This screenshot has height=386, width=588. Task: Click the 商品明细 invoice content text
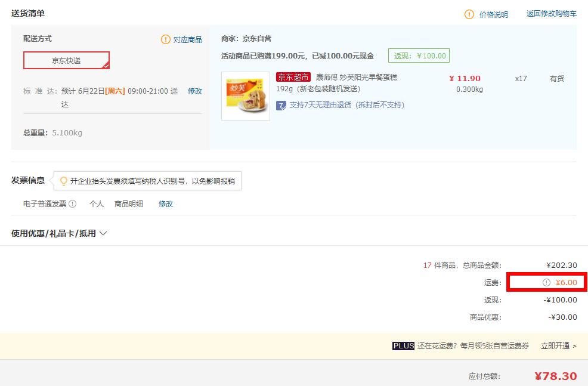point(129,203)
